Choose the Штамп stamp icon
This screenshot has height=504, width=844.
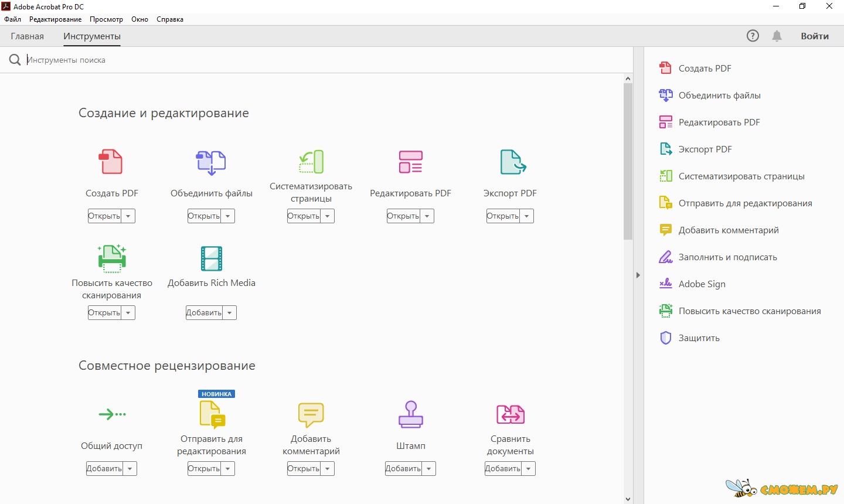click(x=411, y=414)
